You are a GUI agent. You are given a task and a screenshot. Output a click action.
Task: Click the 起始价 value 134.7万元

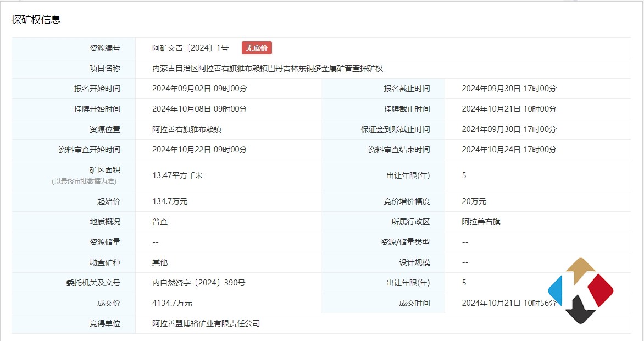pyautogui.click(x=170, y=201)
